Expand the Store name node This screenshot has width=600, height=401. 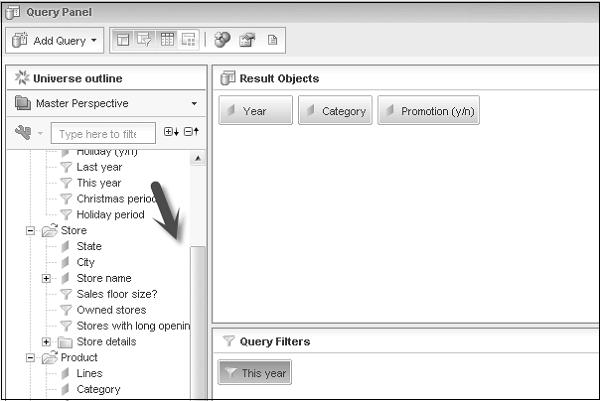(46, 279)
